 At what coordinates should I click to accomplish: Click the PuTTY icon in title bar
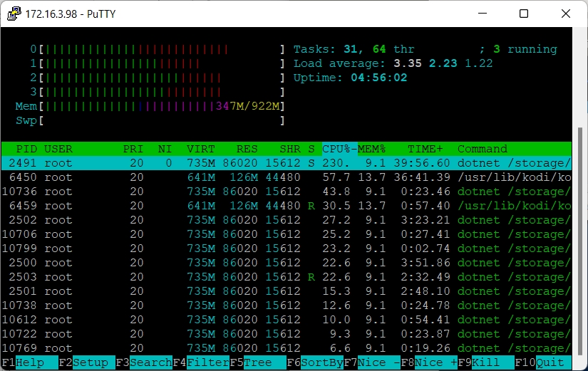click(x=13, y=14)
